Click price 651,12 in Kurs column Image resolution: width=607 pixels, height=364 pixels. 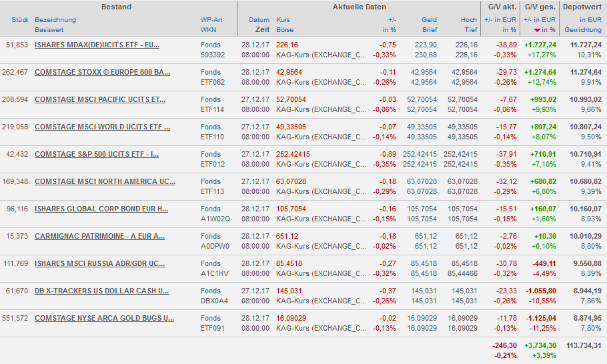[287, 237]
